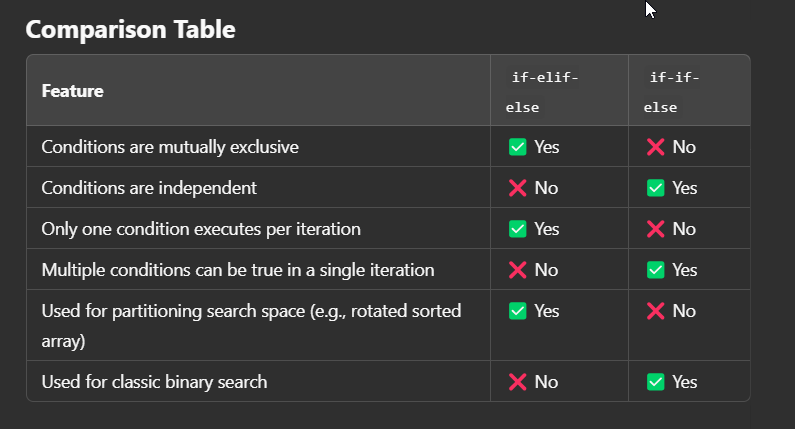Click the red cross in the Conditions are independent row
This screenshot has height=429, width=795.
point(518,188)
